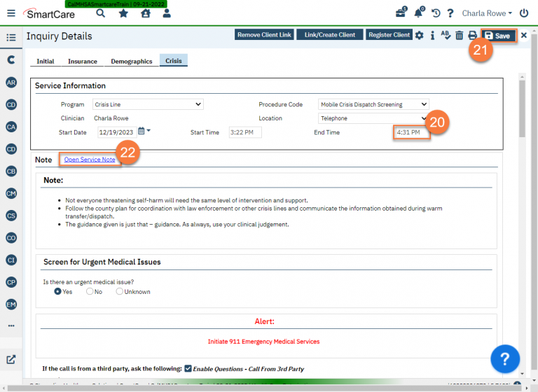Open the Start Date calendar picker
The height and width of the screenshot is (392, 538).
(x=142, y=132)
